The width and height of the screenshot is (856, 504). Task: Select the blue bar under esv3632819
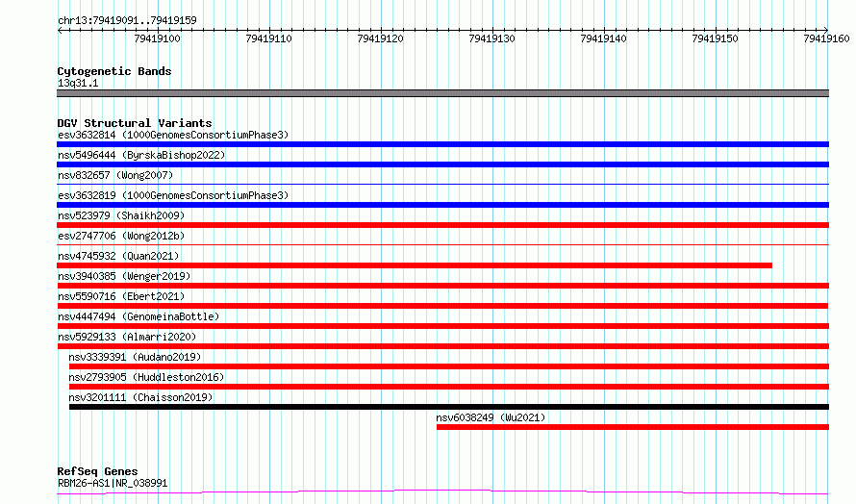tap(442, 205)
